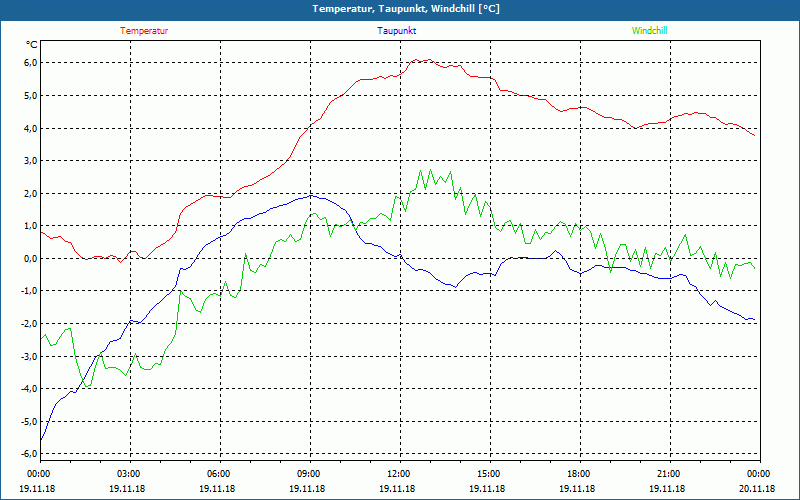
Task: Click the 19.11.18 date under 21:00
Action: coord(667,488)
